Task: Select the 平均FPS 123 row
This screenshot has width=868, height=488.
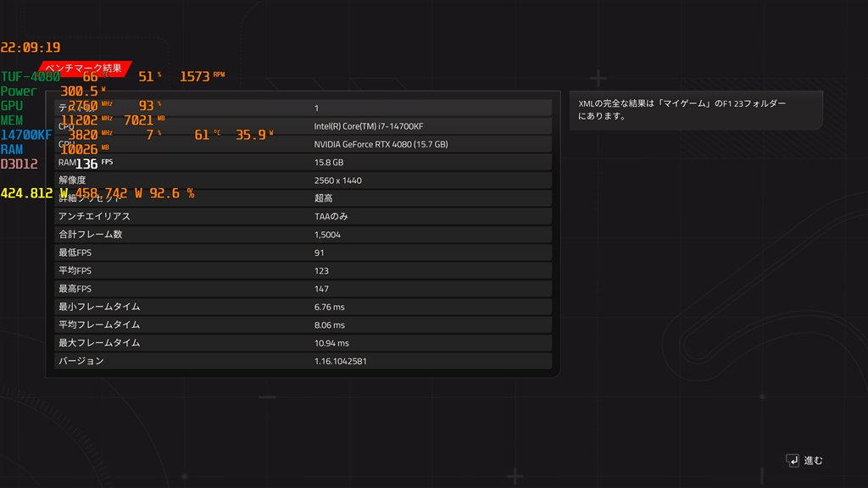Action: pyautogui.click(x=303, y=270)
